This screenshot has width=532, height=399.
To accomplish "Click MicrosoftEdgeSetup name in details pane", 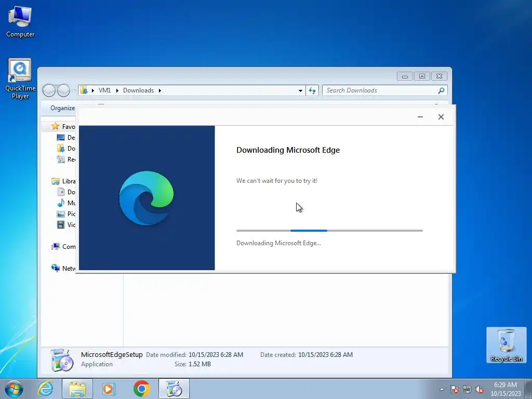I will (112, 354).
